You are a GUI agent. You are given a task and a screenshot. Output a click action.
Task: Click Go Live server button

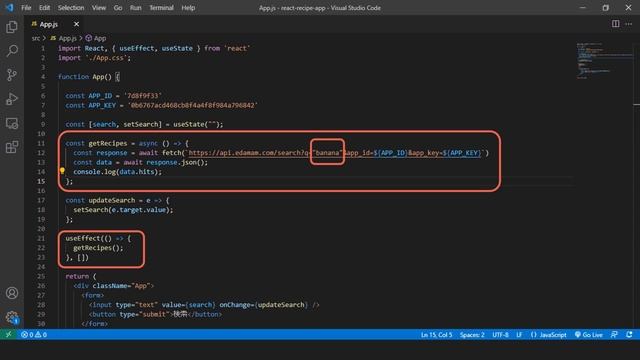point(589,335)
